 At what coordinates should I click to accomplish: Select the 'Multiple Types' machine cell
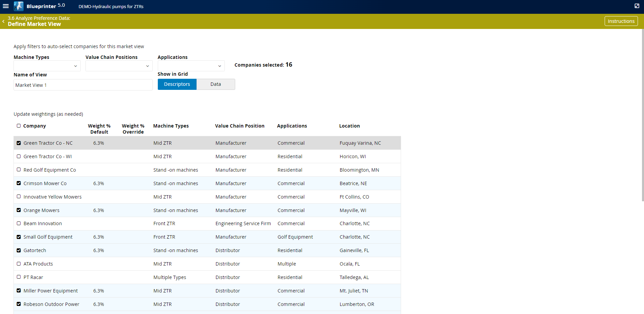170,277
